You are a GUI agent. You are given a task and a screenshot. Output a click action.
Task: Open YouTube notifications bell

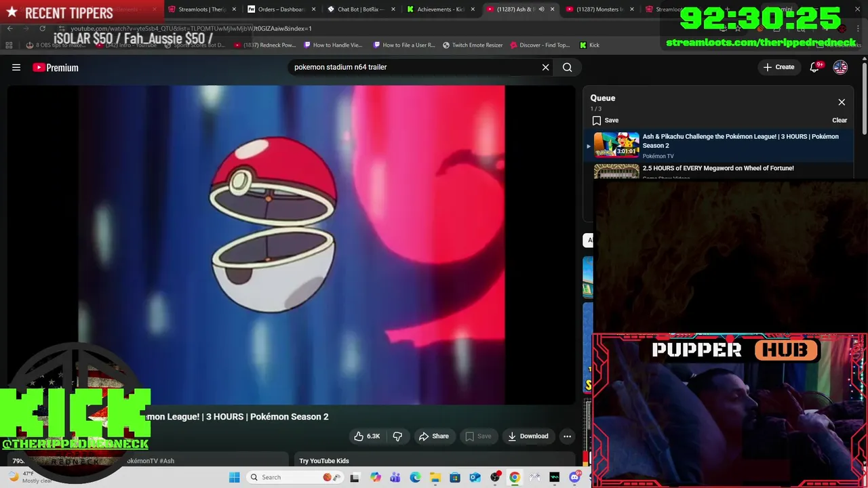point(814,67)
